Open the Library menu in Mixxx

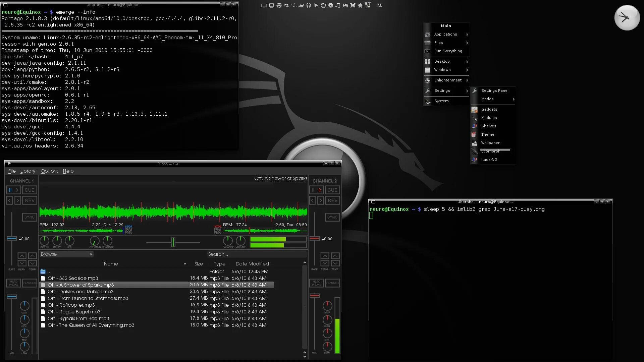pos(28,171)
